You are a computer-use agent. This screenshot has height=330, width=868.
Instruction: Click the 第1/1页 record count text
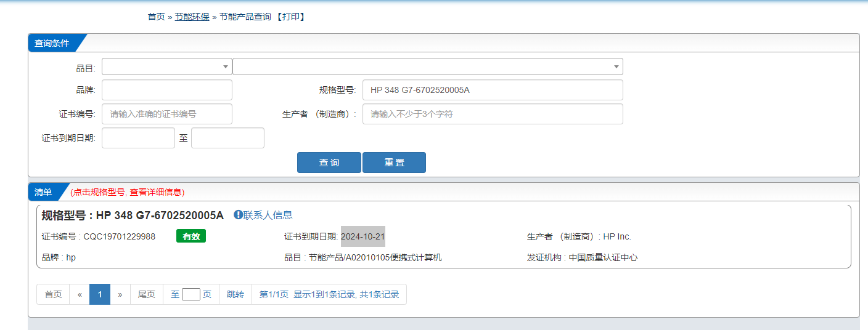tap(329, 294)
